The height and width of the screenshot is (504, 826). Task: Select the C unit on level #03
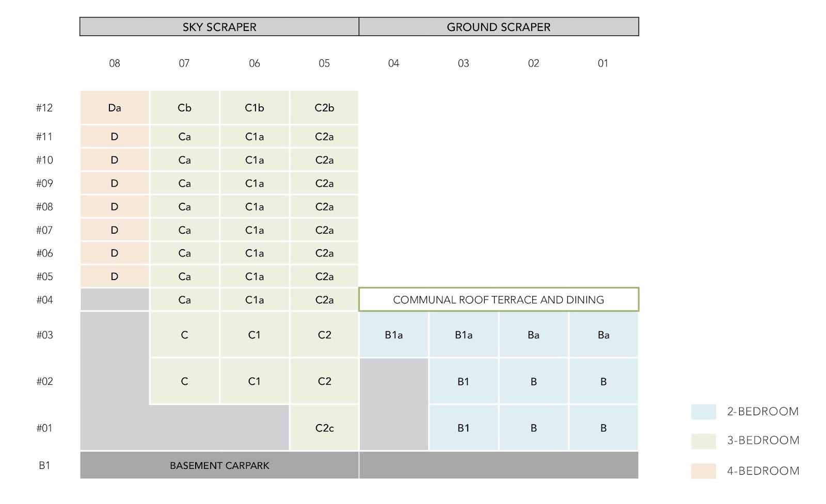pyautogui.click(x=184, y=334)
